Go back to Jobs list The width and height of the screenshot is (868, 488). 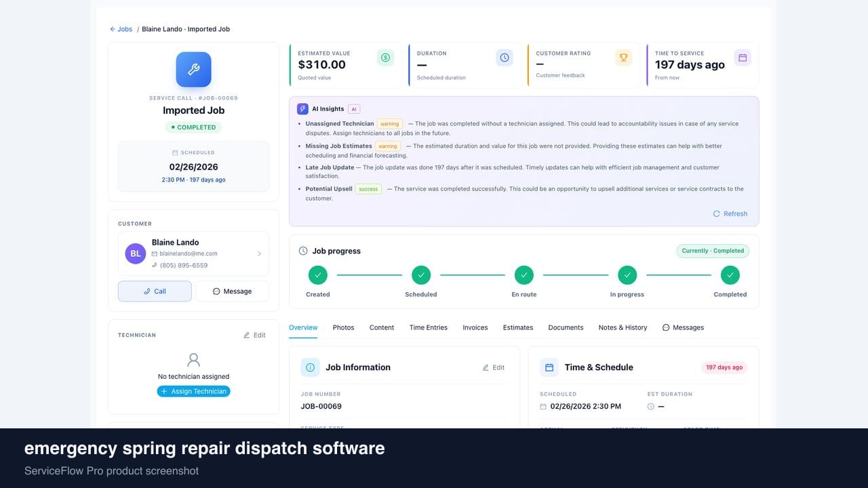tap(121, 29)
